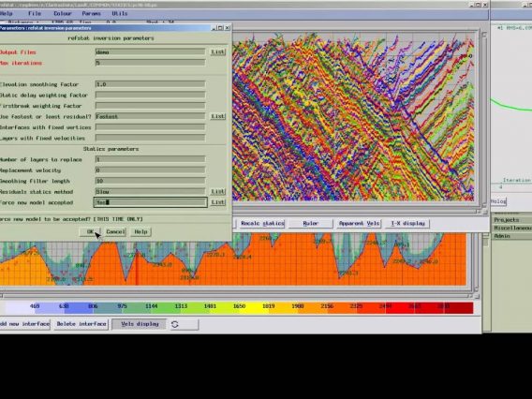Open List for Force new model accepted
The image size is (532, 399).
(217, 202)
